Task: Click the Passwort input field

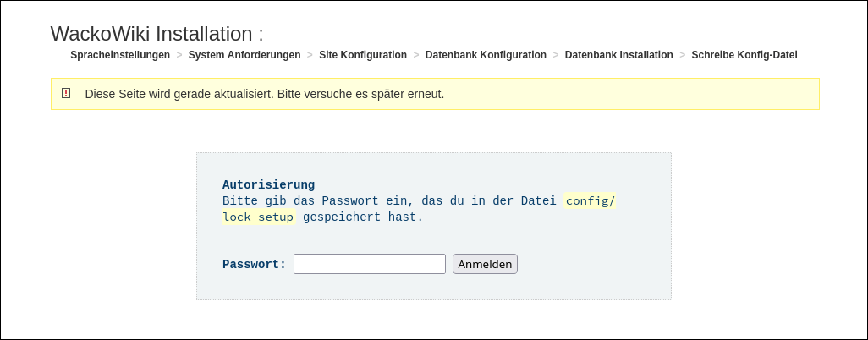Action: (x=369, y=264)
